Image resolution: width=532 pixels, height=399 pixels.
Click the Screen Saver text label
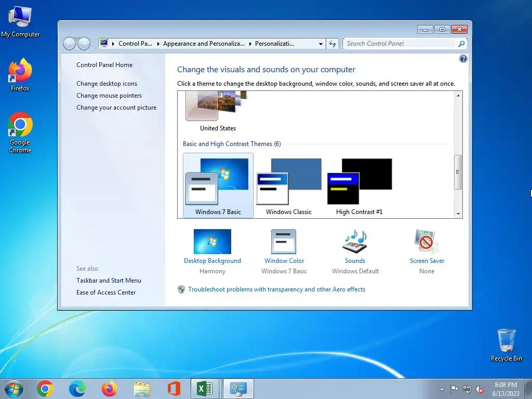click(x=427, y=261)
